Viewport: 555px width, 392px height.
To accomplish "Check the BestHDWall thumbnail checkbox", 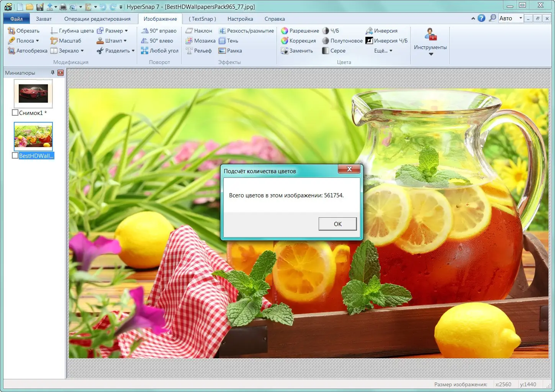I will click(x=15, y=155).
